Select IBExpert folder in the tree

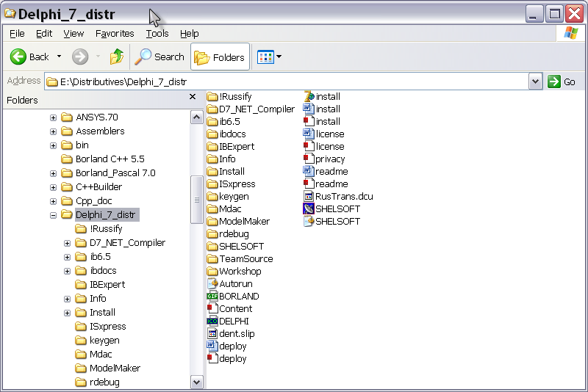[107, 285]
